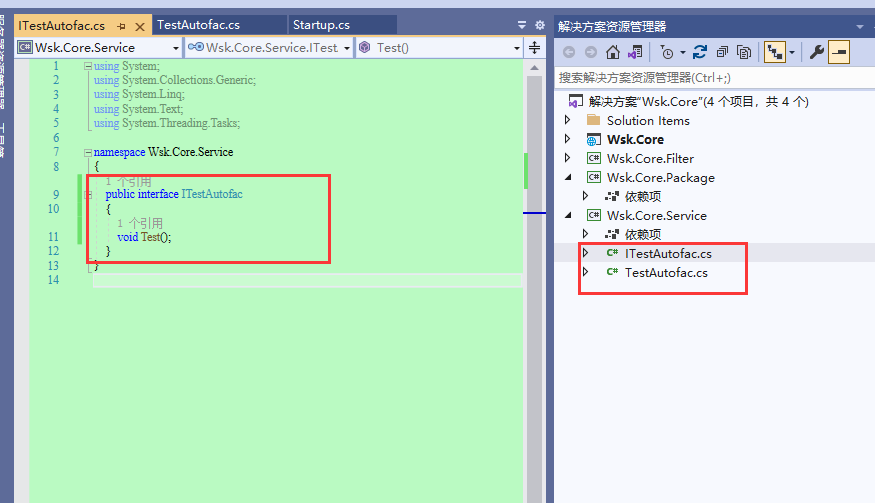The image size is (875, 503).
Task: Select 依赖项 node under Wsk.Core.Service
Action: [643, 234]
